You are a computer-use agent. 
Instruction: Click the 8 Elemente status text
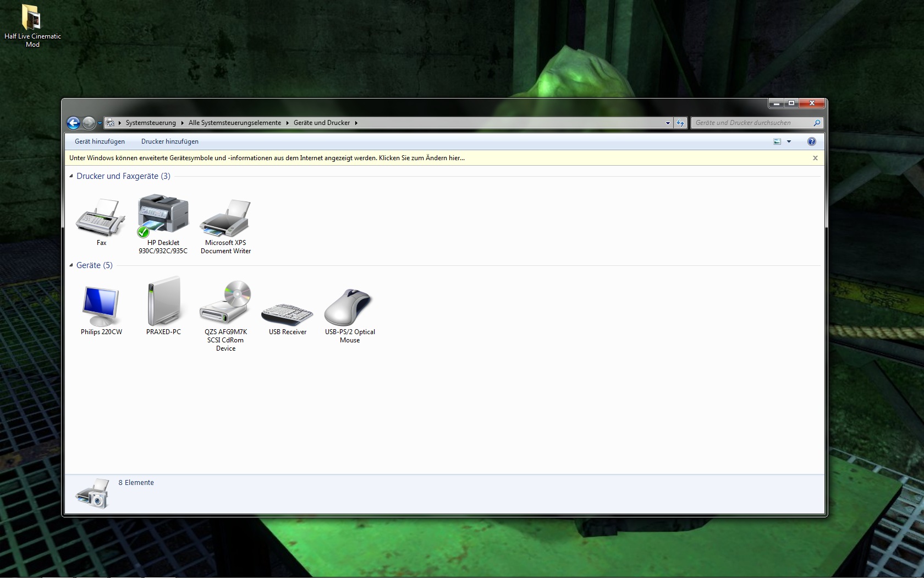(x=136, y=483)
